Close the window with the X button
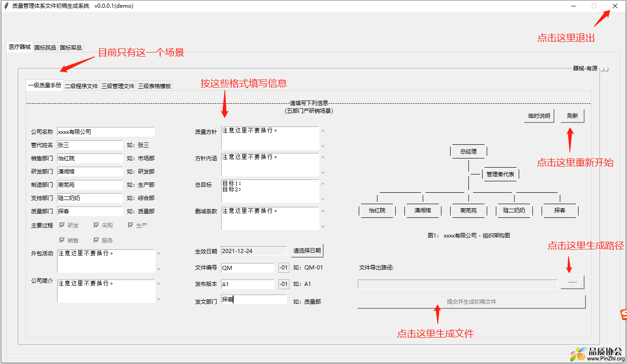This screenshot has width=627, height=364. tap(615, 6)
